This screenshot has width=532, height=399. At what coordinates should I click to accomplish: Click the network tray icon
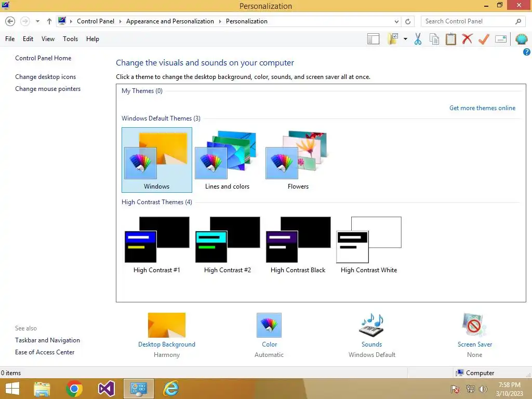coord(470,389)
